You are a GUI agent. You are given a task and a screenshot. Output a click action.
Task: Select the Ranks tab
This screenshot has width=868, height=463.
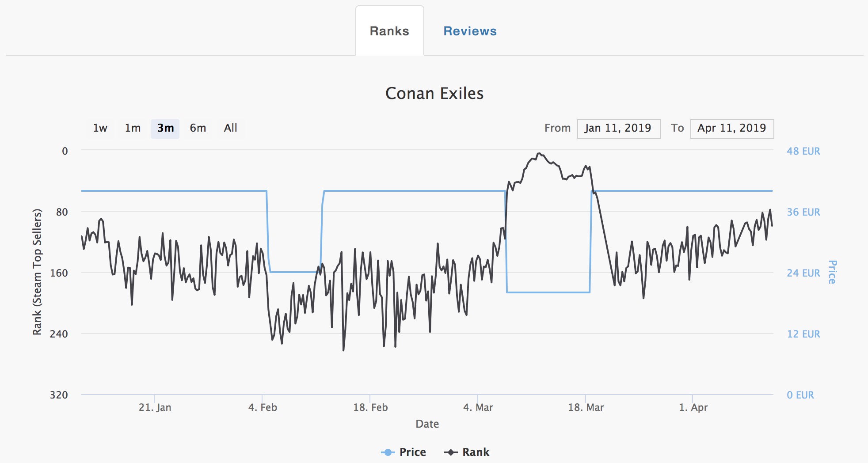click(x=389, y=31)
